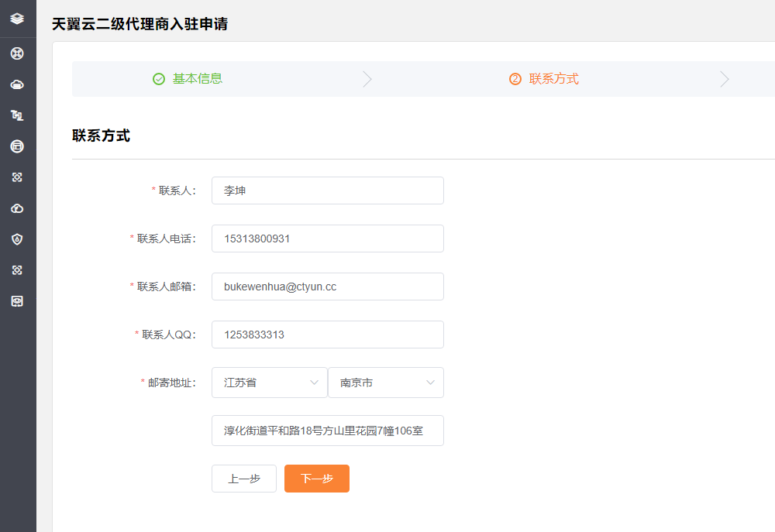This screenshot has width=775, height=532.
Task: Click the cloud with lightning bolt icon
Action: pyautogui.click(x=17, y=208)
